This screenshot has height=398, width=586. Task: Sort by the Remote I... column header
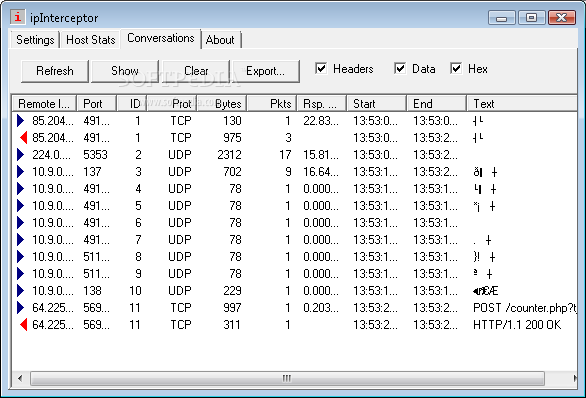[44, 104]
